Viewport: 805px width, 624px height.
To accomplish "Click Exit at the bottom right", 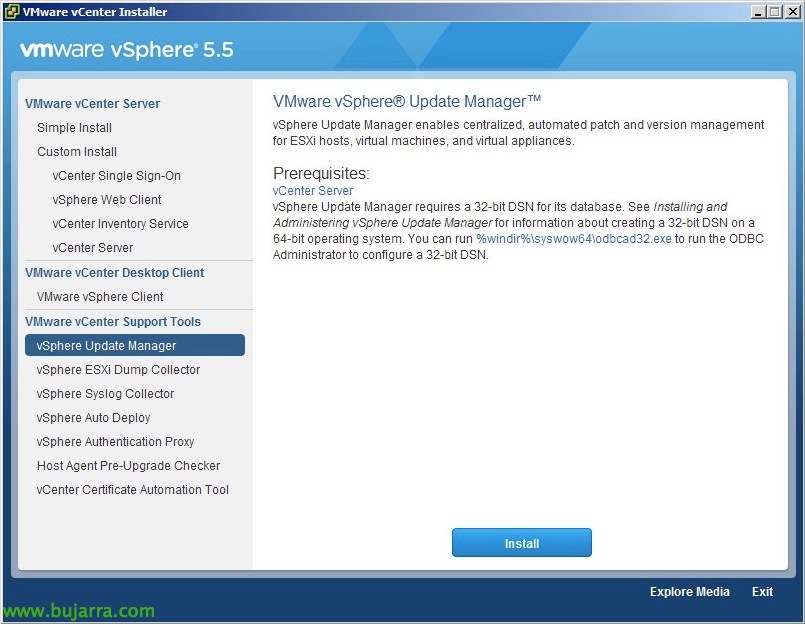I will click(x=762, y=592).
